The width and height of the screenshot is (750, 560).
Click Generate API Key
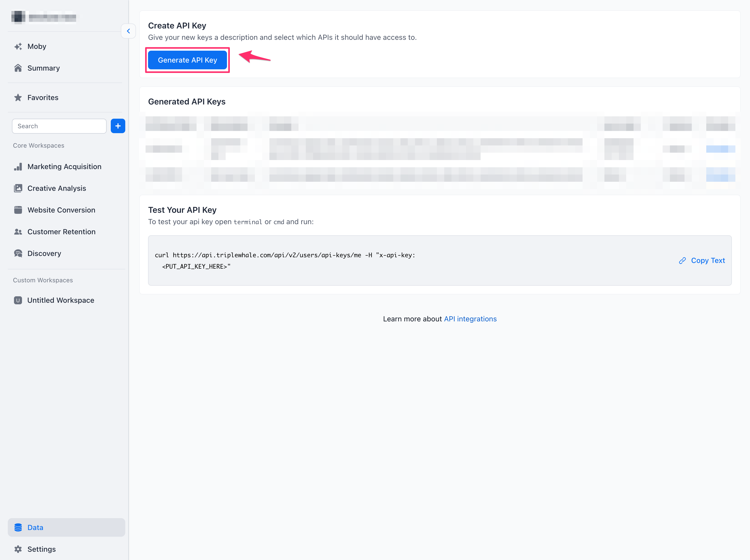187,60
